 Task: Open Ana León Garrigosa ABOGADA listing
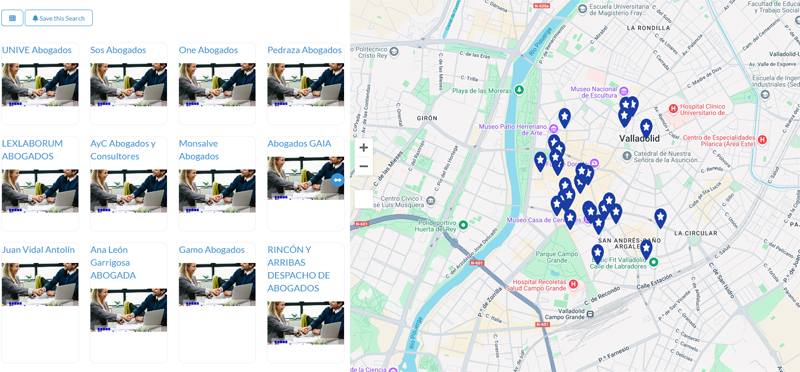(x=113, y=263)
